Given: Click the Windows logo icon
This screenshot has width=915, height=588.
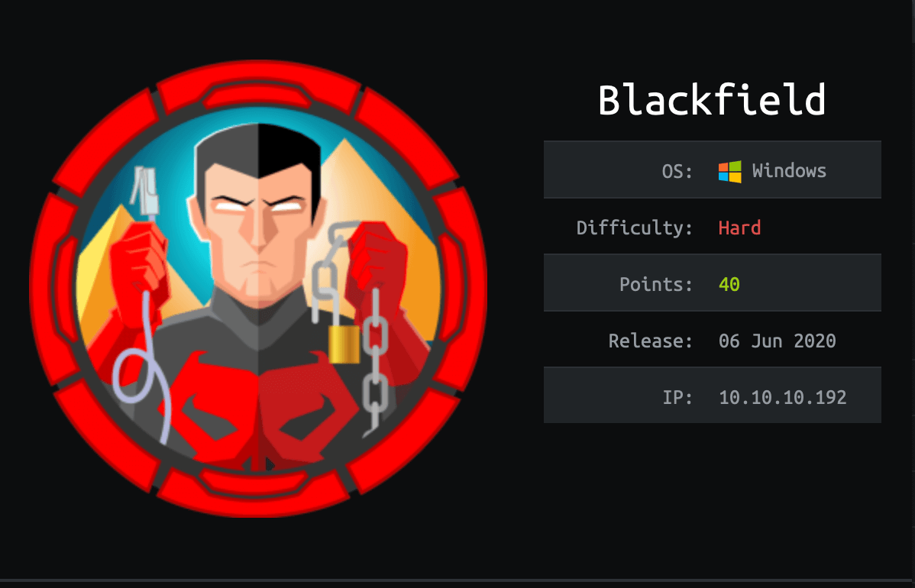Looking at the screenshot, I should 729,172.
